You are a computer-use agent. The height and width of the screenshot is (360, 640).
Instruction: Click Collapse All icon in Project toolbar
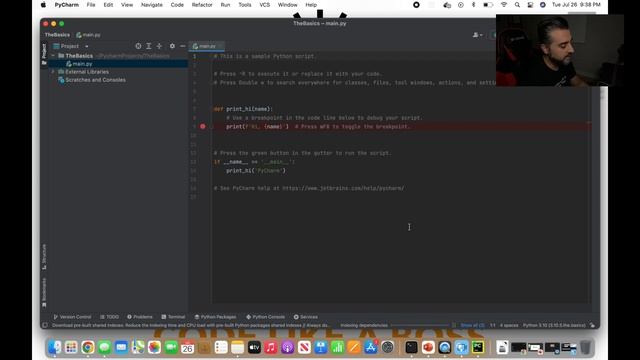[x=159, y=46]
